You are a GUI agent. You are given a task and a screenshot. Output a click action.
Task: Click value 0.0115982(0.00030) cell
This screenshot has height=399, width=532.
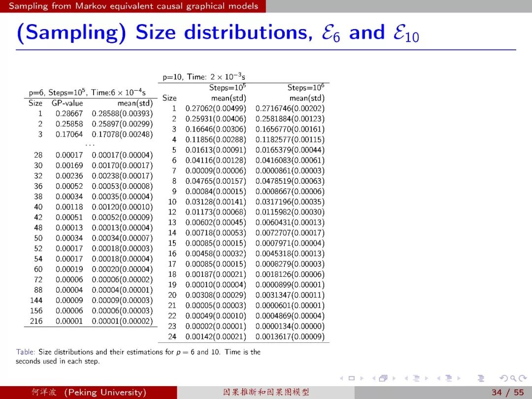[x=290, y=212]
